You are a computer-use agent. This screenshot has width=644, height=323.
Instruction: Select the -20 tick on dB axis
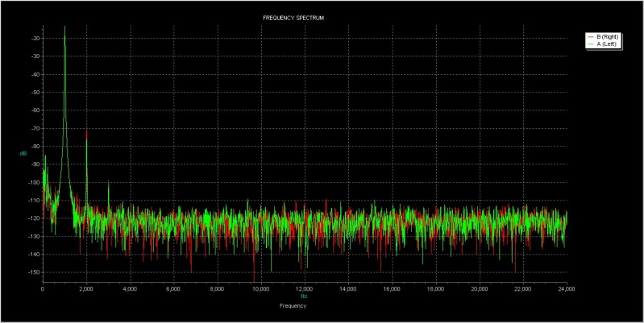(35, 39)
